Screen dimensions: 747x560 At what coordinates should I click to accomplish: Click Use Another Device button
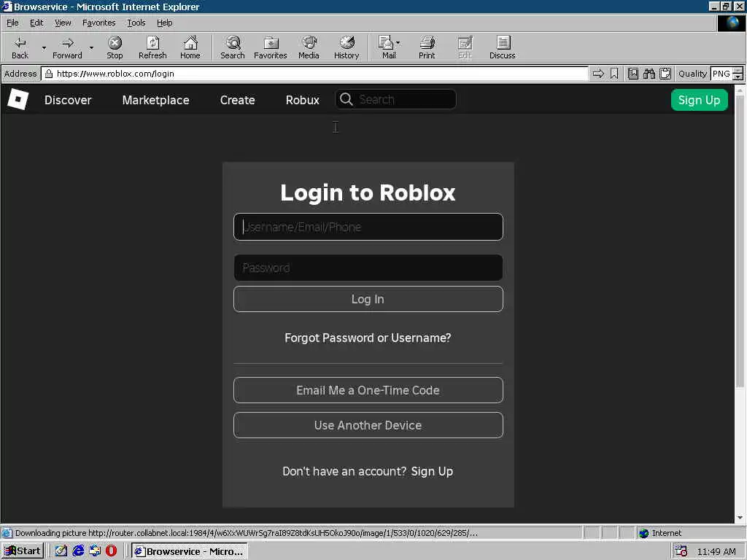coord(368,425)
